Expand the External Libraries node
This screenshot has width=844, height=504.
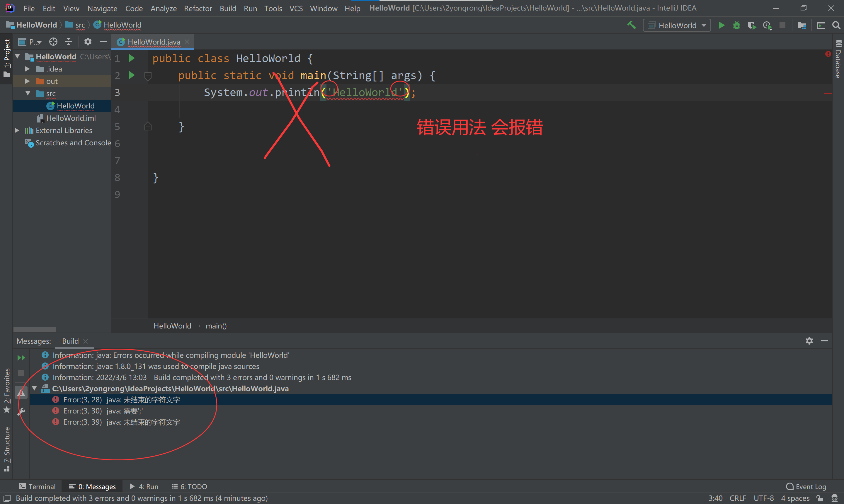pos(17,130)
